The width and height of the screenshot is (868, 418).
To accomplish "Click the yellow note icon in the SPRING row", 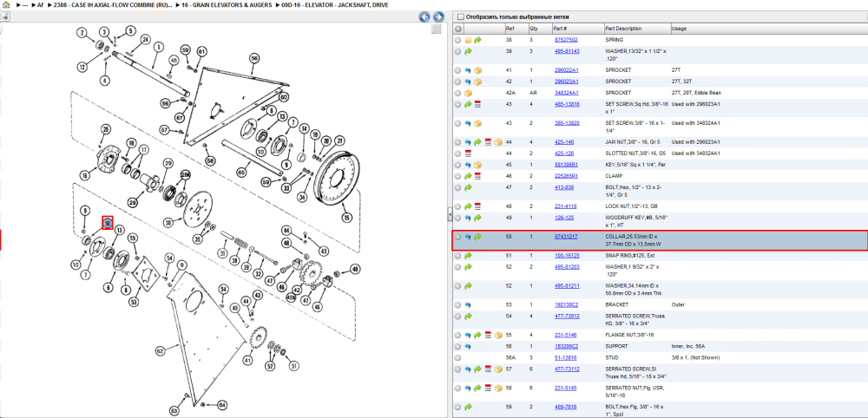I will coord(468,41).
